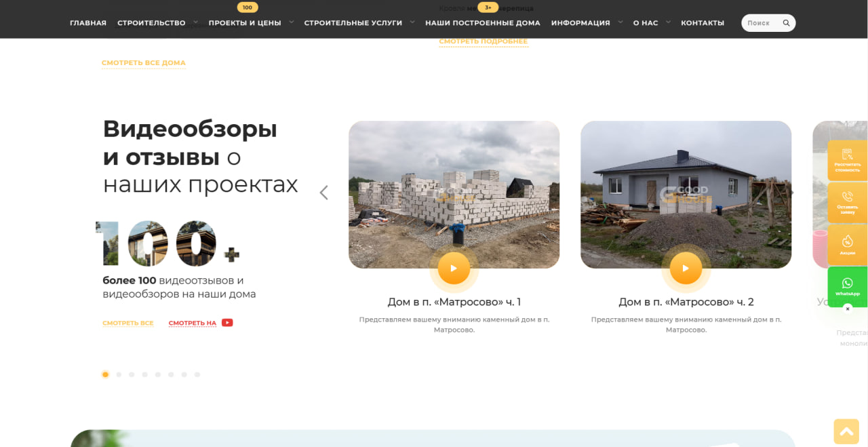Expand the 'Информация' menu arrow
Screen dimensions: 868x447
click(x=620, y=22)
